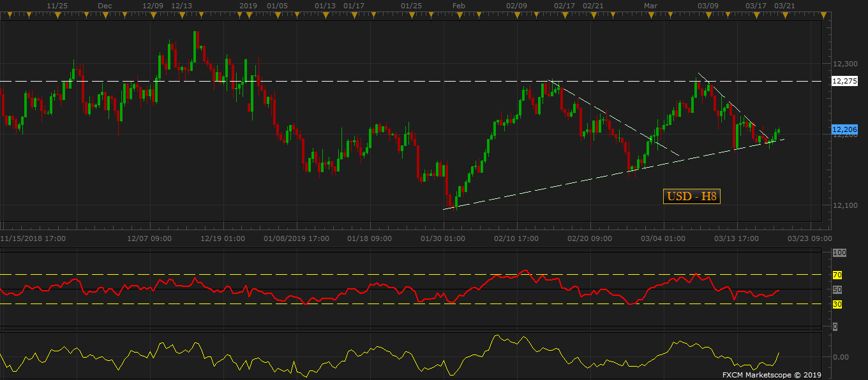This screenshot has height=380, width=868.
Task: Select the 50 midline level tag
Action: point(837,289)
